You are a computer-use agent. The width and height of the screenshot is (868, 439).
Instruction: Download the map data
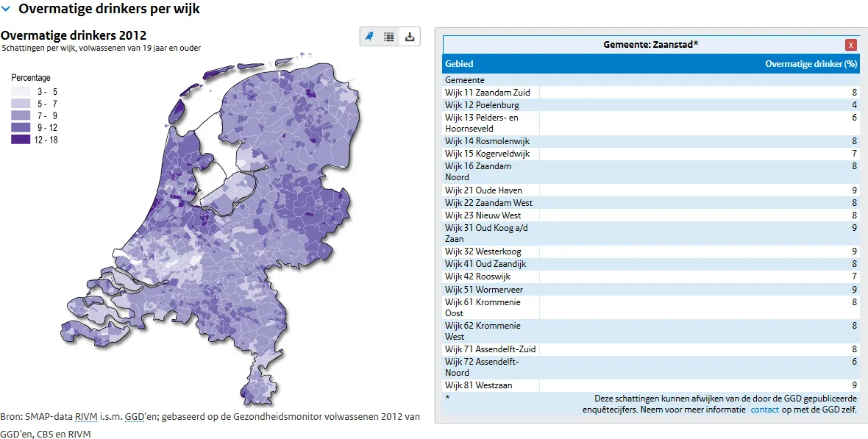coord(410,37)
